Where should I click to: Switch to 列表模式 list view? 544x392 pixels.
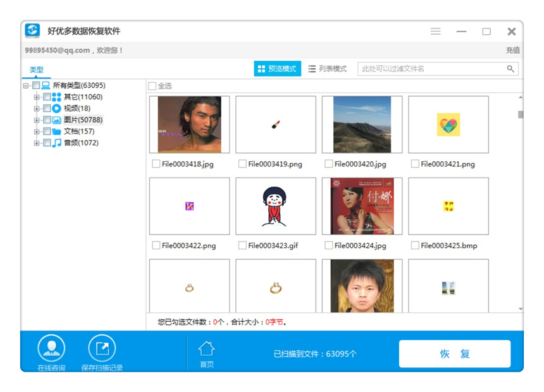click(x=328, y=68)
